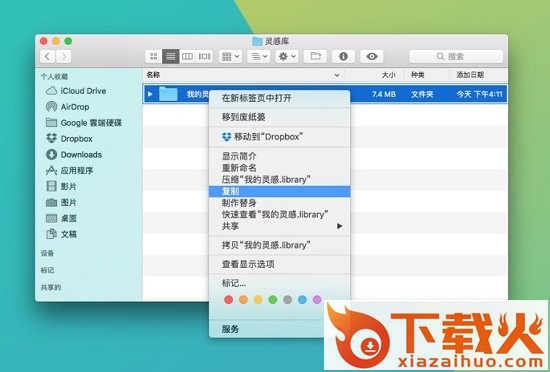Click the 共享的 sidebar section header
This screenshot has height=372, width=550.
pyautogui.click(x=51, y=288)
